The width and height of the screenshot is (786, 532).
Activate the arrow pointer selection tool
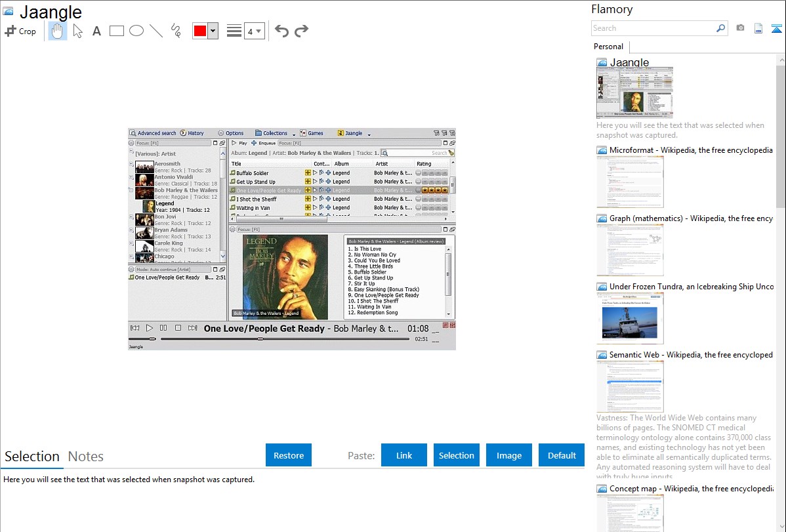click(x=77, y=31)
